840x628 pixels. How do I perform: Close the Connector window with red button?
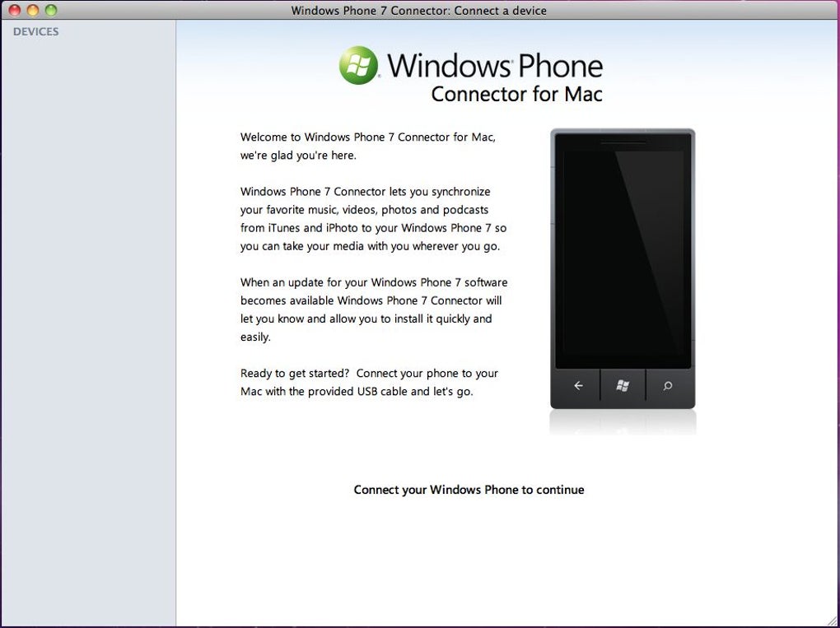click(15, 10)
